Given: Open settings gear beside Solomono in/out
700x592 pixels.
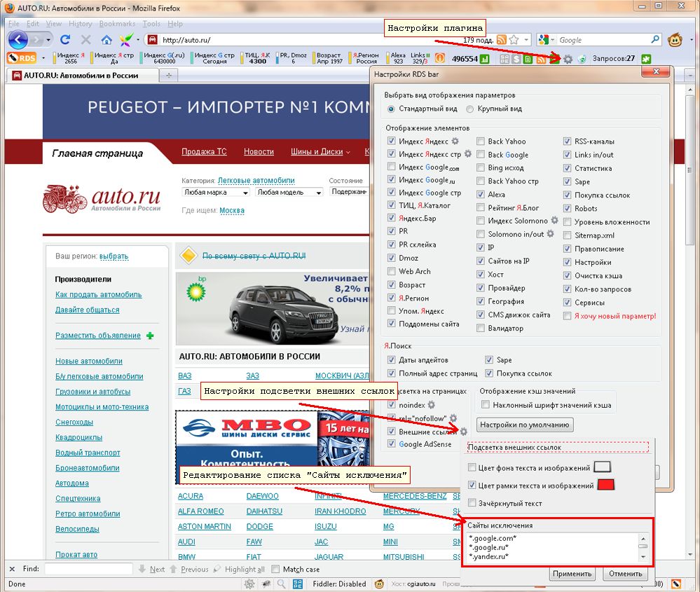Looking at the screenshot, I should click(x=551, y=233).
